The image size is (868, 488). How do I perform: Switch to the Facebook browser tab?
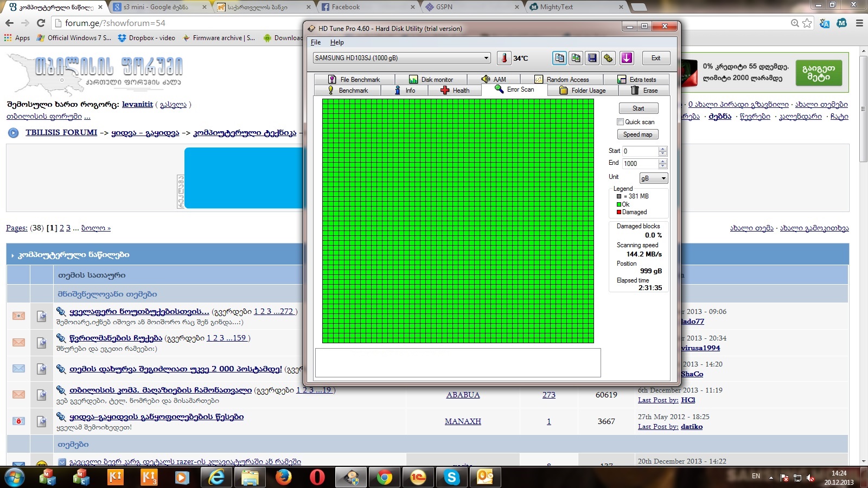point(367,7)
